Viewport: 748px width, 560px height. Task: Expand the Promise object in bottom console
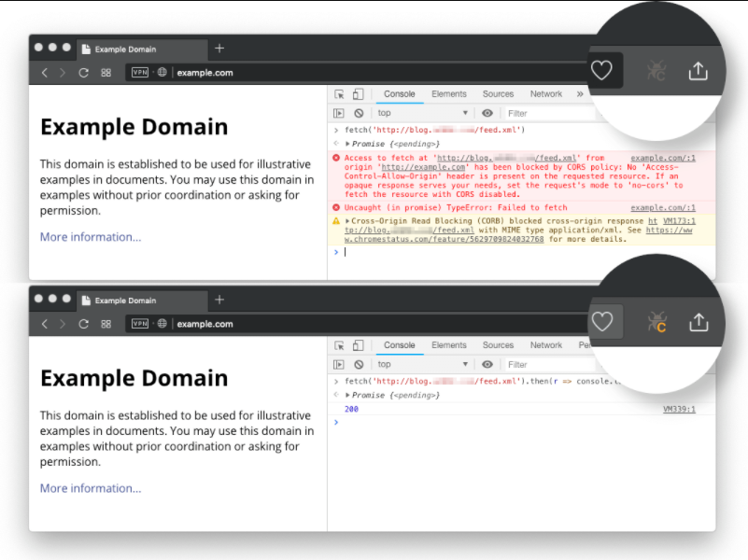[x=348, y=396]
